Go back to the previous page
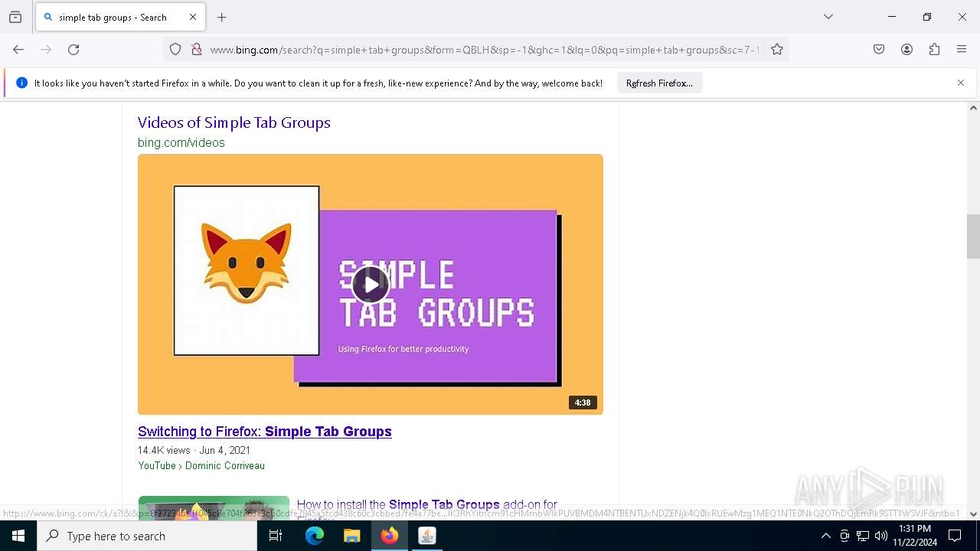The height and width of the screenshot is (551, 980). pyautogui.click(x=18, y=50)
